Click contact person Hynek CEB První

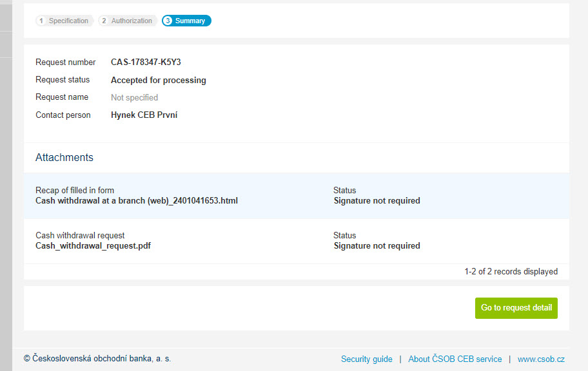coord(144,115)
